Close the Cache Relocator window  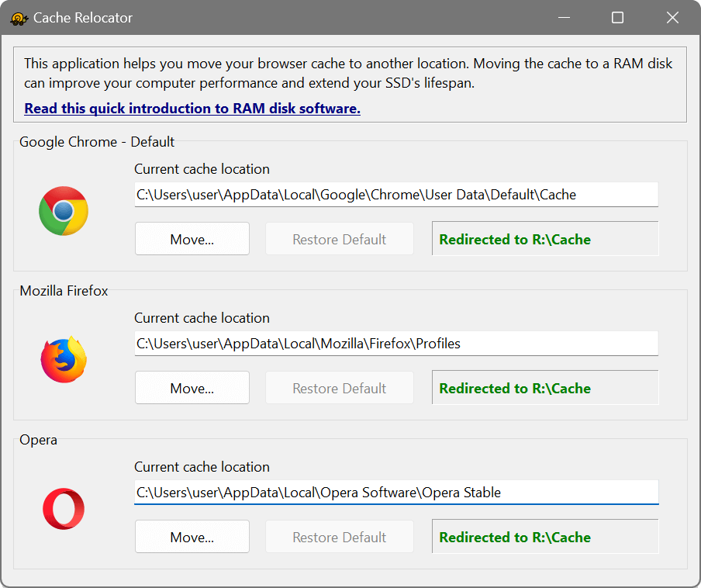672,17
